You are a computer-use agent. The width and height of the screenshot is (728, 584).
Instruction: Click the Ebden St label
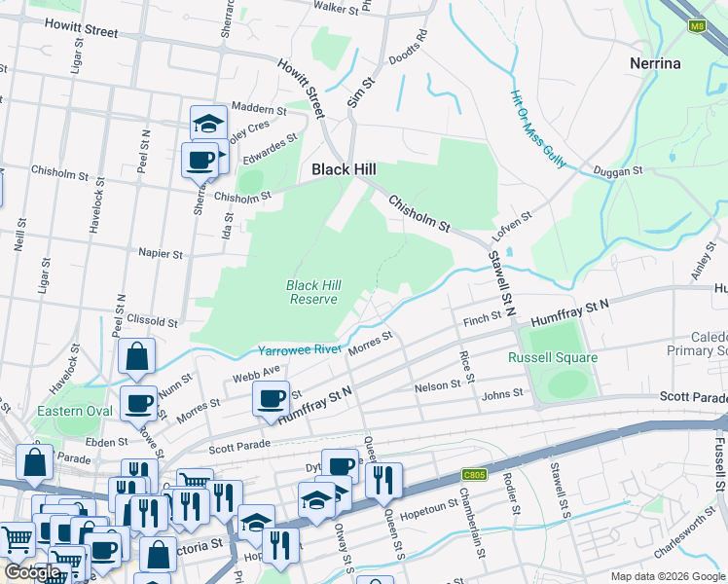pos(106,442)
